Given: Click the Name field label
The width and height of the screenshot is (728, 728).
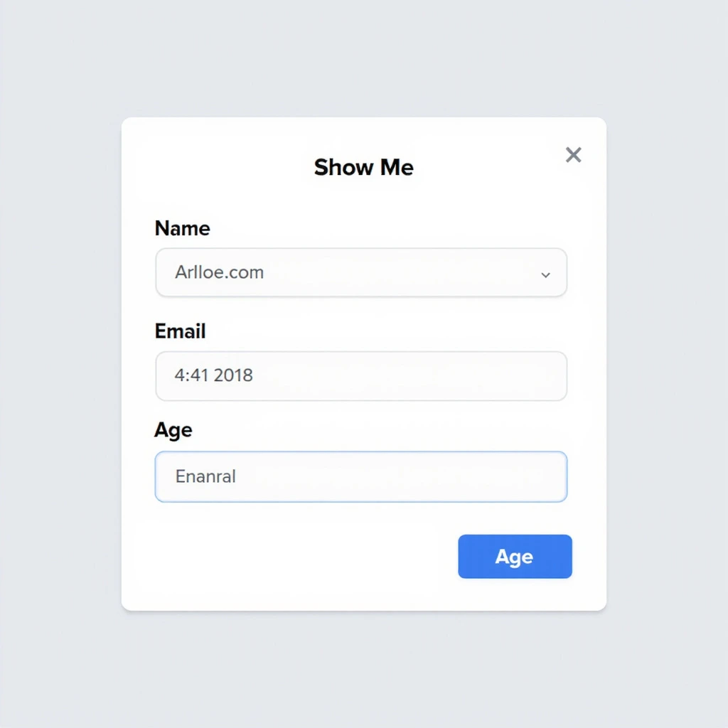Looking at the screenshot, I should click(182, 228).
